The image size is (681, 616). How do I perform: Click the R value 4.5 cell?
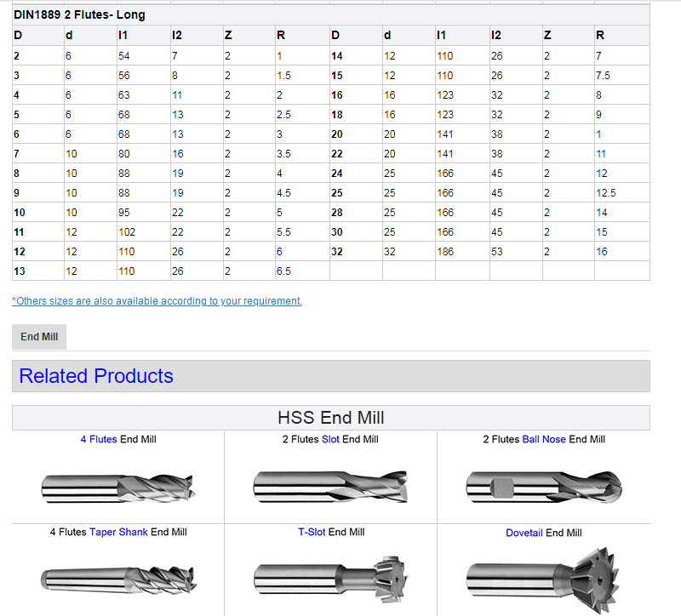tap(302, 193)
